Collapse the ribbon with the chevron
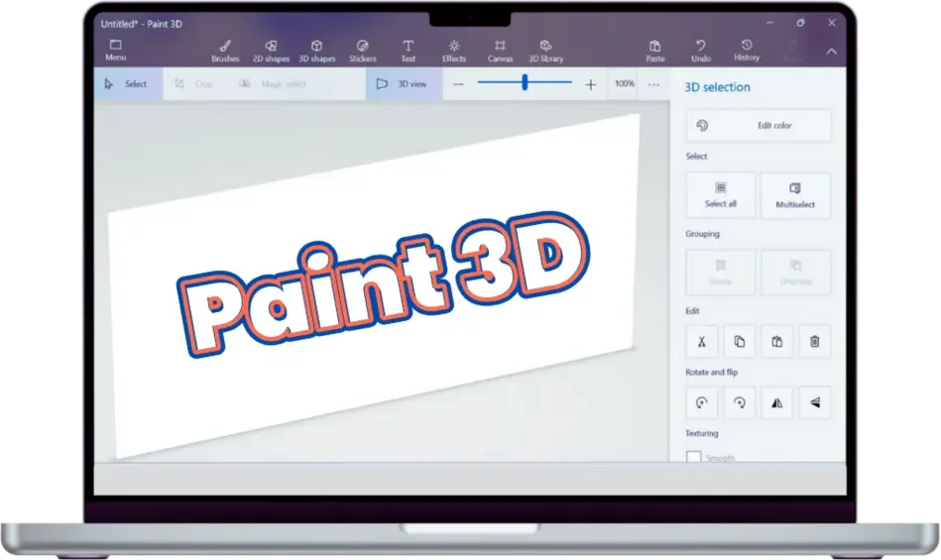Screen dimensions: 941x560 click(831, 52)
